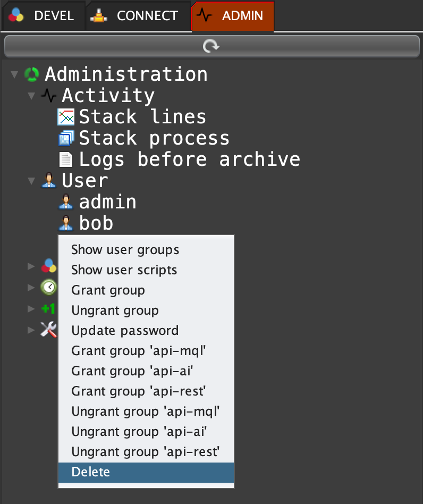Screen dimensions: 423x504
Task: Collapse the Activity tree node
Action: 31,96
